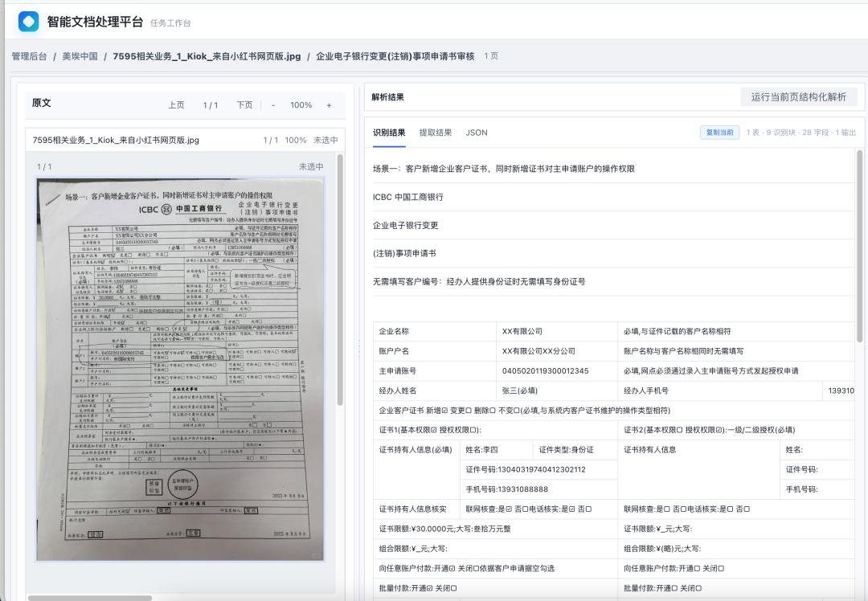868x601 pixels.
Task: Click the 企业电子银行变更 text block
Action: click(x=406, y=225)
